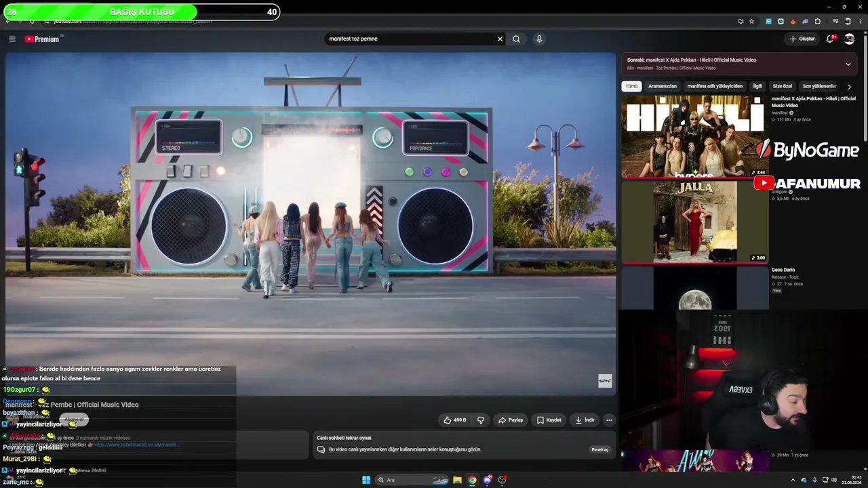The image size is (868, 488).
Task: Open Discord from the taskbar
Action: point(487,480)
